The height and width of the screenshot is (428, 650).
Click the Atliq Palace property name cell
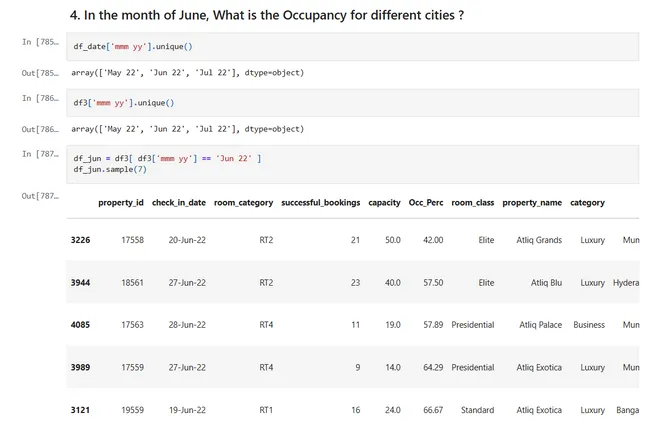[540, 325]
